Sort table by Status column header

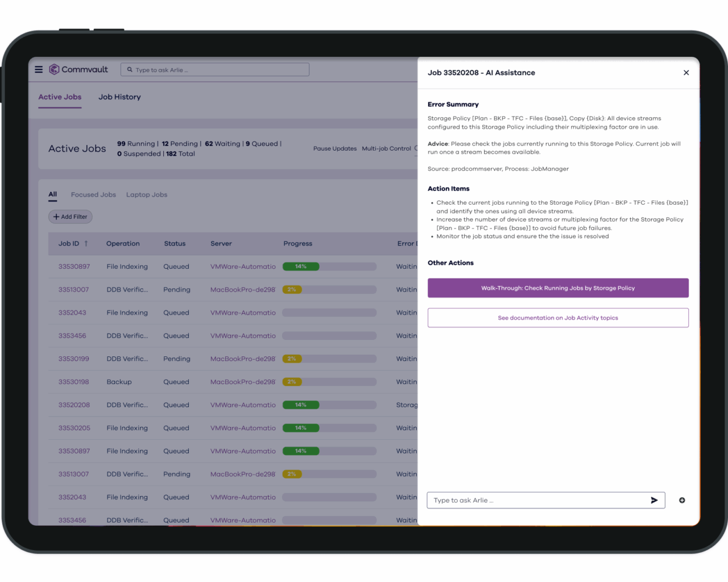[175, 243]
